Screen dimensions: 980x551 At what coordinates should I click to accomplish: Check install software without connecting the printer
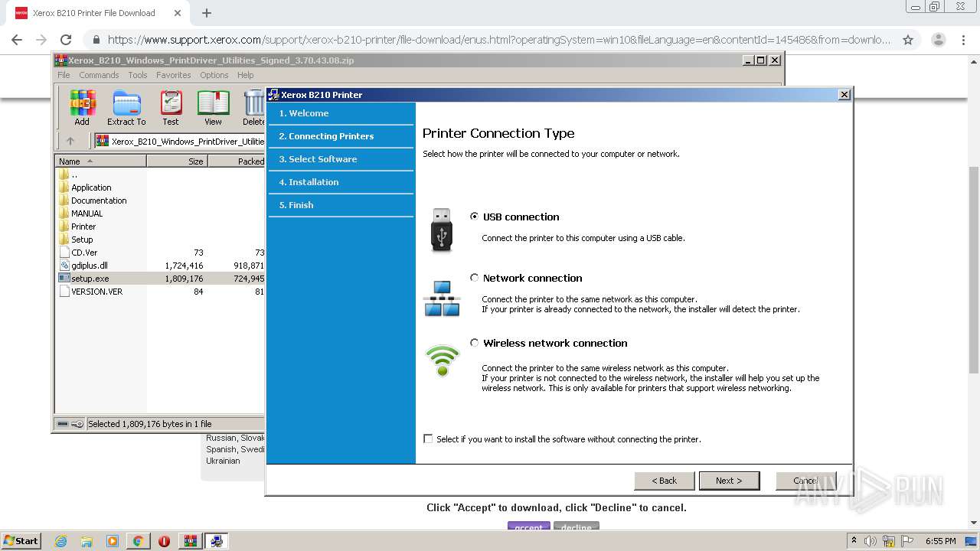click(x=428, y=439)
